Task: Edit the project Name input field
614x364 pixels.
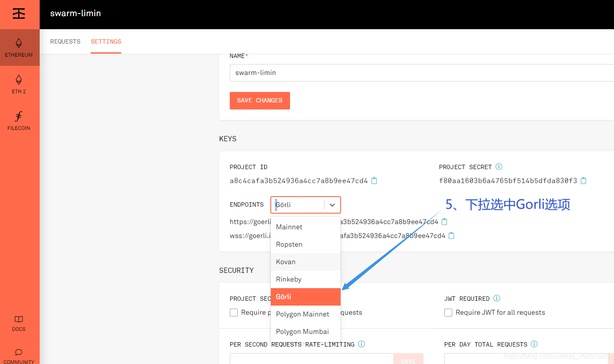Action: point(422,73)
